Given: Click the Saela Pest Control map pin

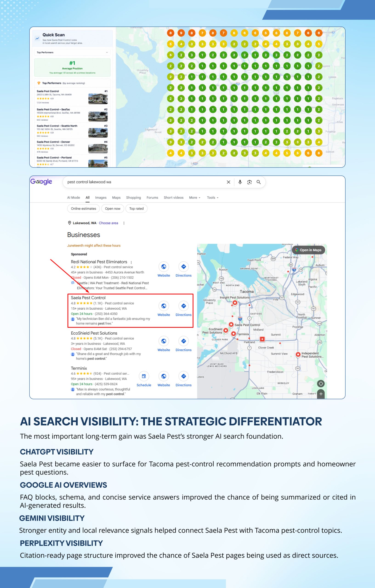Looking at the screenshot, I should pyautogui.click(x=231, y=325).
